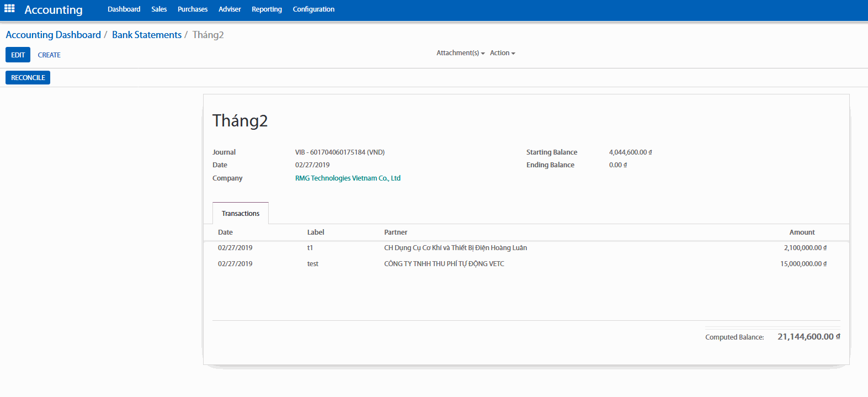Go to Accounting Dashboard breadcrumb
The height and width of the screenshot is (397, 868).
click(53, 35)
